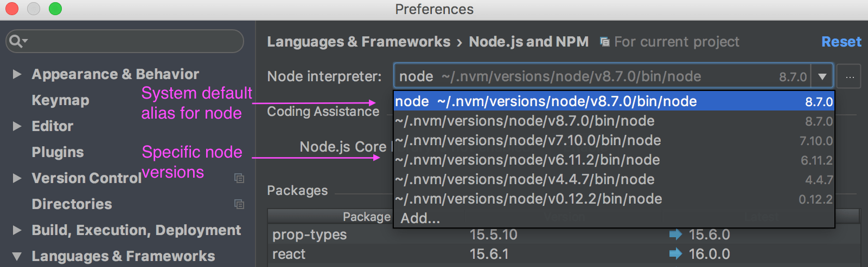
Task: Collapse the Languages & Frameworks section
Action: [x=17, y=256]
